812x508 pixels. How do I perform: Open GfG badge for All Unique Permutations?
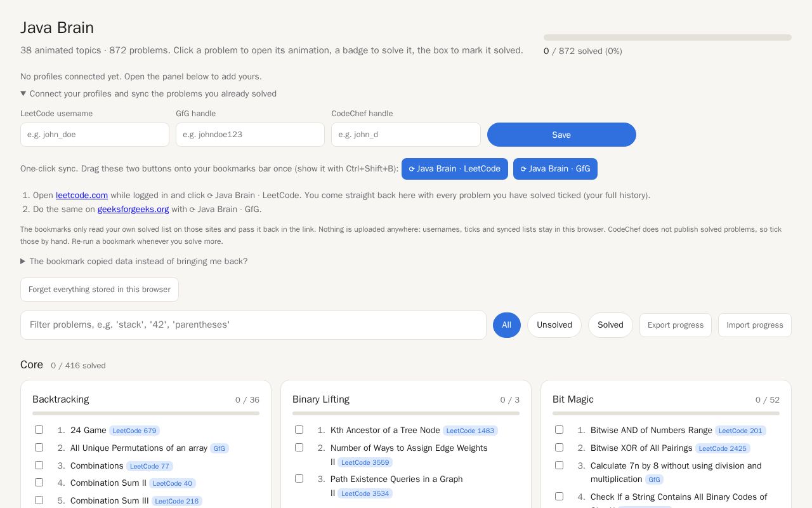[219, 448]
